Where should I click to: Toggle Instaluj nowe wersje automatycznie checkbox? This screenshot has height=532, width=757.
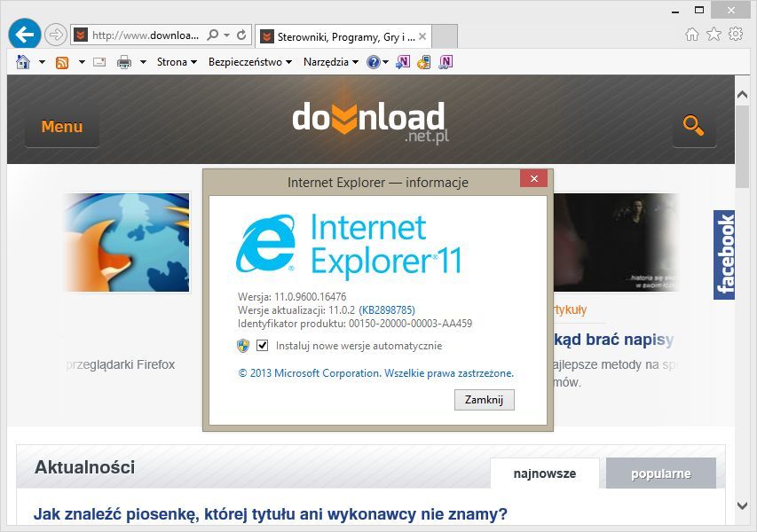pyautogui.click(x=262, y=345)
